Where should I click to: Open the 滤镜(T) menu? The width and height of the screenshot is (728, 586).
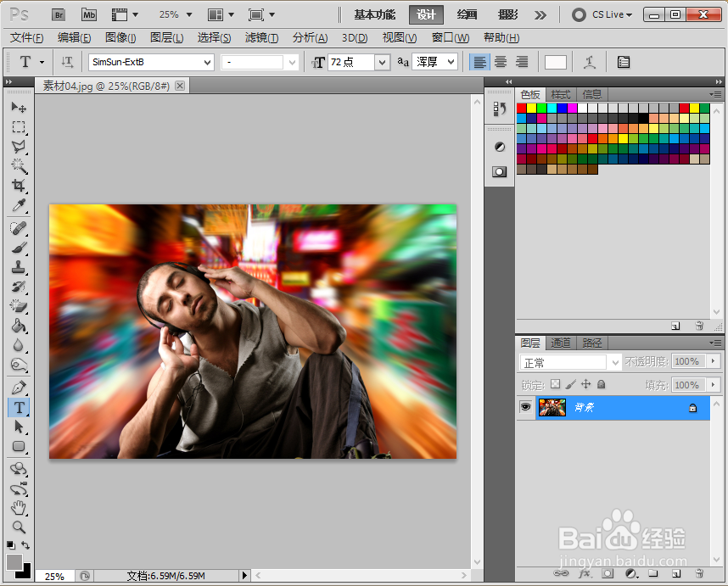(x=262, y=37)
